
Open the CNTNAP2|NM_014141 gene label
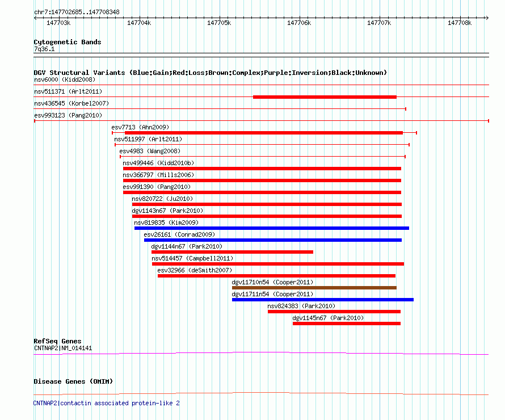(62, 348)
